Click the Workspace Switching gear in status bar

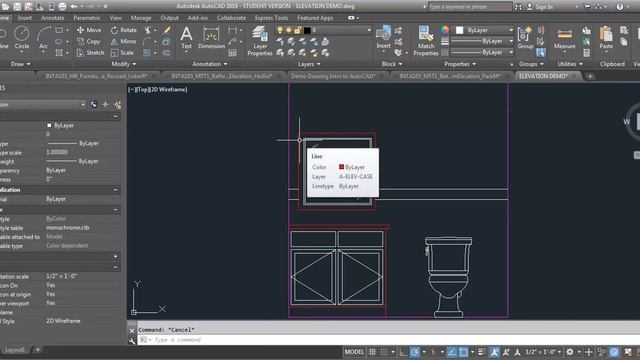(x=570, y=352)
